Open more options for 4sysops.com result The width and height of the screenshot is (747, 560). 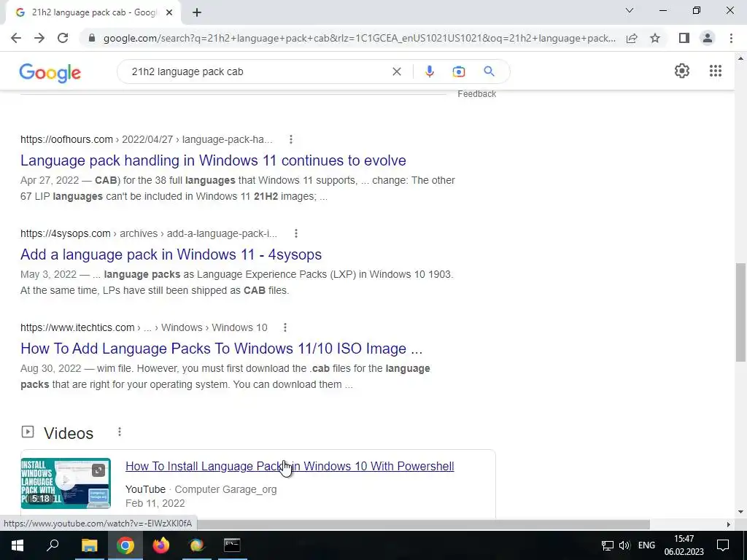click(296, 233)
